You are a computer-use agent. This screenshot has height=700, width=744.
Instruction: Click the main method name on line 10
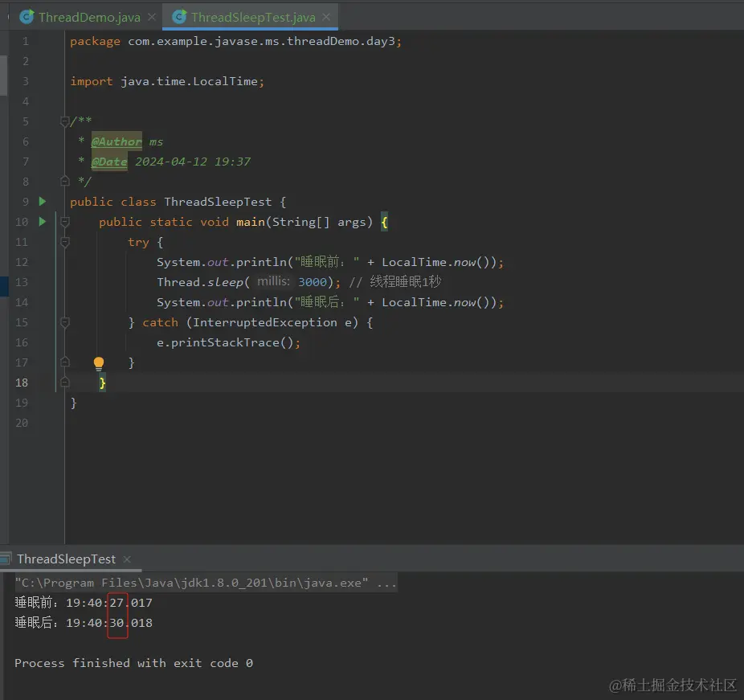tap(251, 222)
